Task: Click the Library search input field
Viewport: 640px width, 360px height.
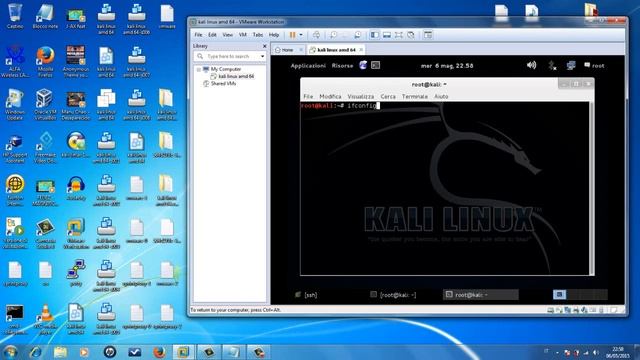Action: pyautogui.click(x=230, y=56)
